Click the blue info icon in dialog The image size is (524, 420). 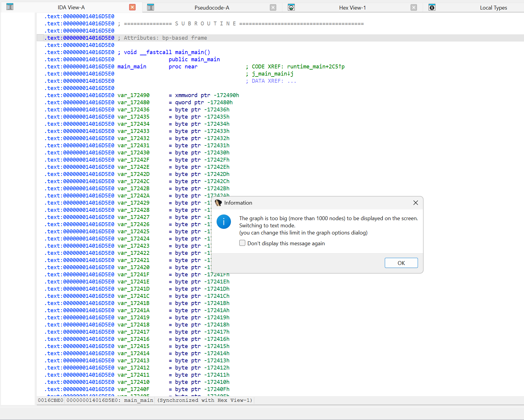tap(224, 222)
